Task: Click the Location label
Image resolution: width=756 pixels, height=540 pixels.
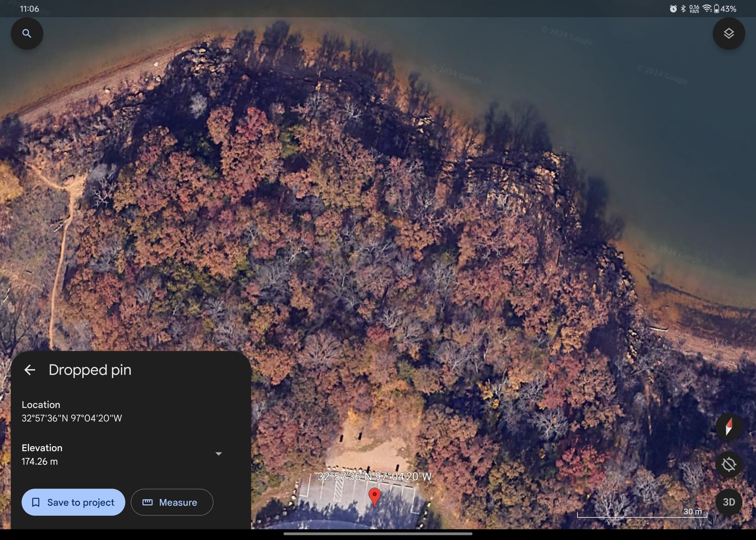Action: point(41,405)
